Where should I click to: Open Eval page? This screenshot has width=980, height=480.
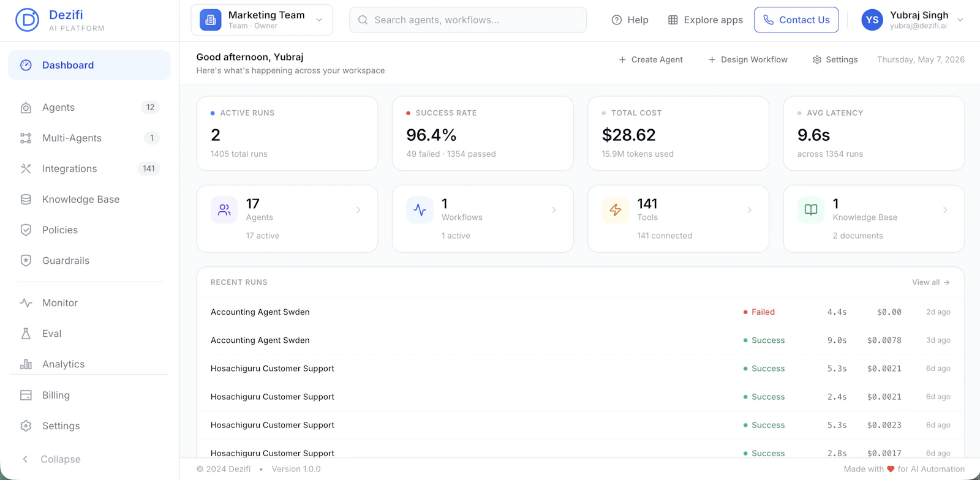(89, 334)
